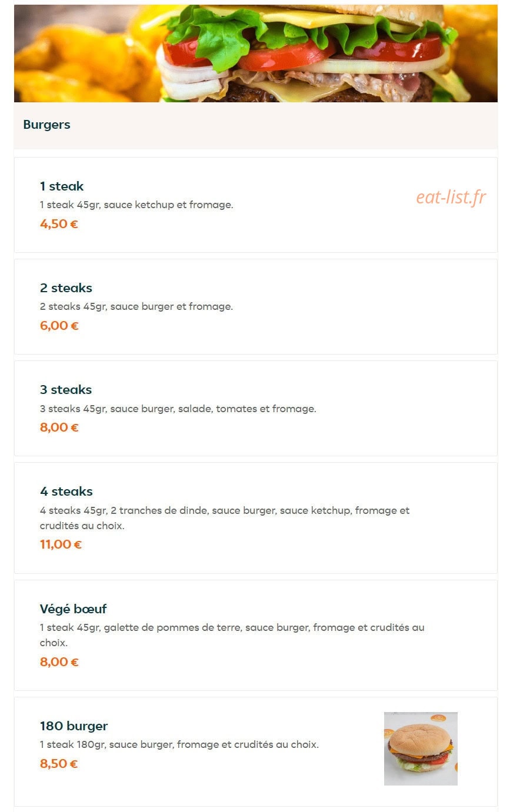The height and width of the screenshot is (812, 510).
Task: Click the burger banner image at top
Action: click(255, 54)
